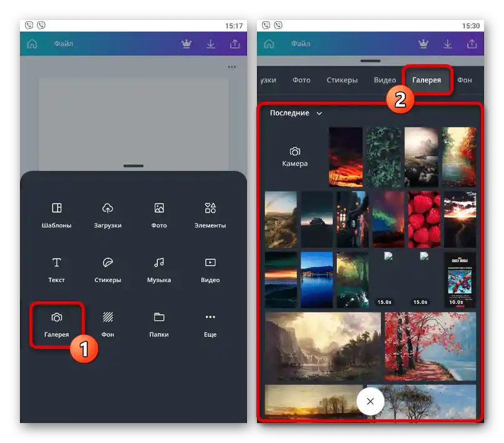504x443 pixels.
Task: Switch to Галерея tab in right screen
Action: (427, 80)
